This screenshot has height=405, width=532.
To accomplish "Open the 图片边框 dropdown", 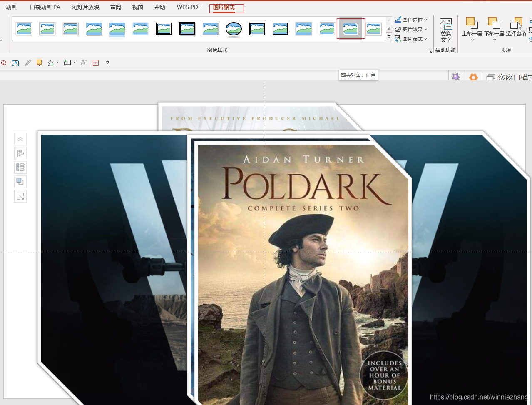I will coord(411,20).
